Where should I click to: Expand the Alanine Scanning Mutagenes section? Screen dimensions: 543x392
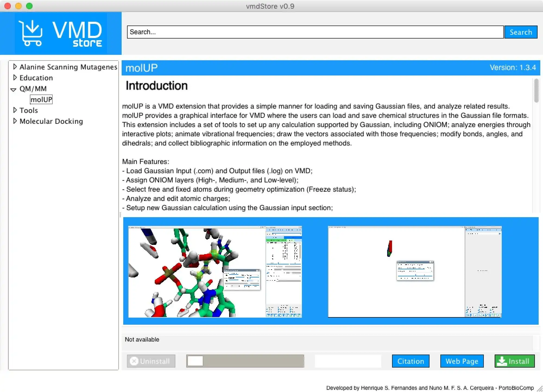[15, 67]
